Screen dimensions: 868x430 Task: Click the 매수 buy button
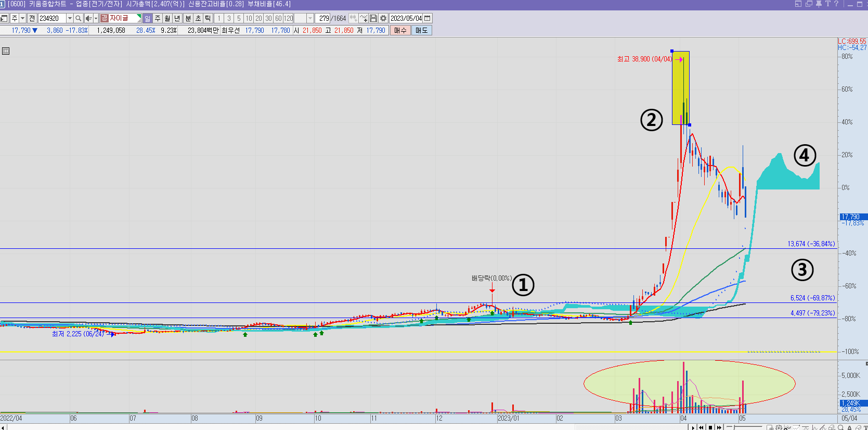point(400,30)
